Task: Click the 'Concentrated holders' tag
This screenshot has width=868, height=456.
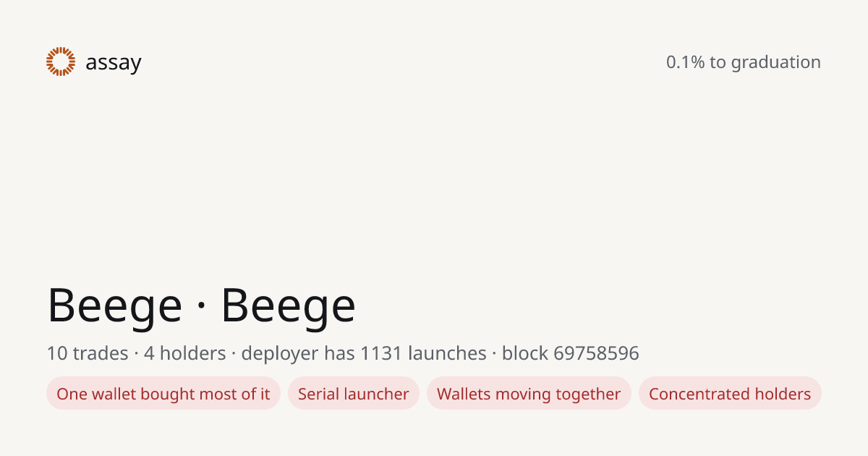Action: [x=730, y=394]
